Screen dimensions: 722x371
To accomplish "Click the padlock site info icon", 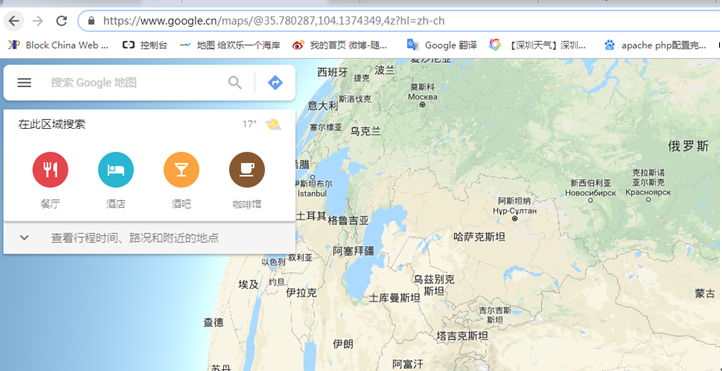I will 91,21.
